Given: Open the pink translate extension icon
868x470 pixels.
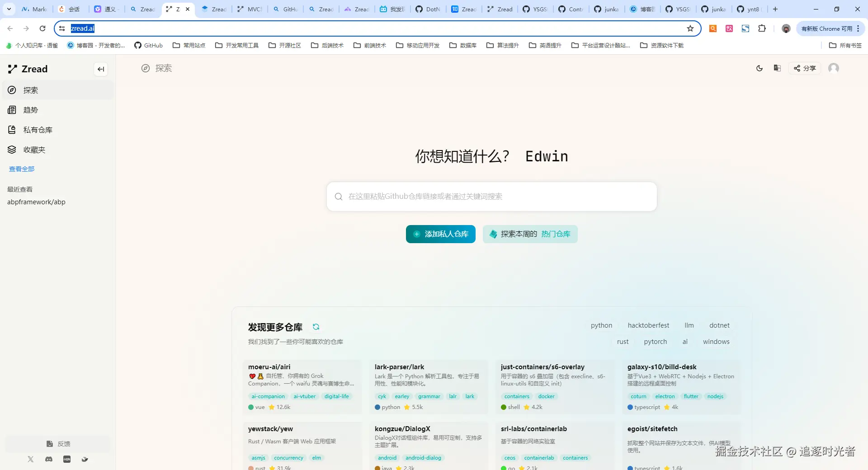Looking at the screenshot, I should [x=729, y=28].
